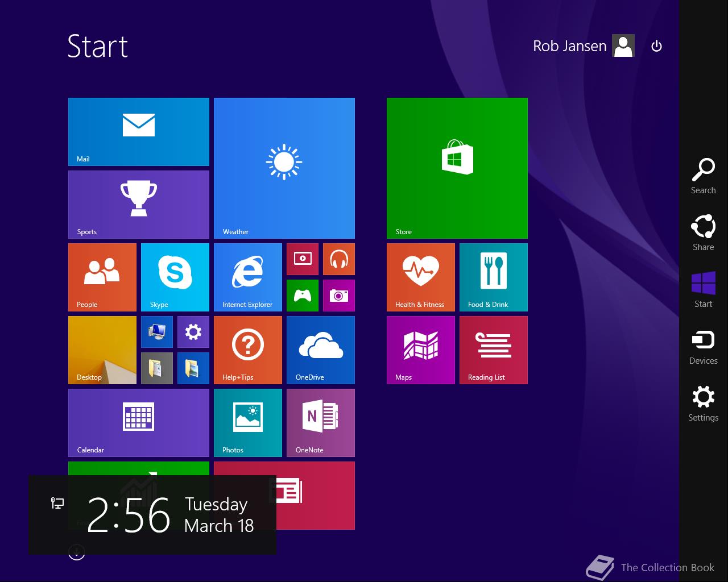Open the Devices charm
728x582 pixels.
click(704, 347)
